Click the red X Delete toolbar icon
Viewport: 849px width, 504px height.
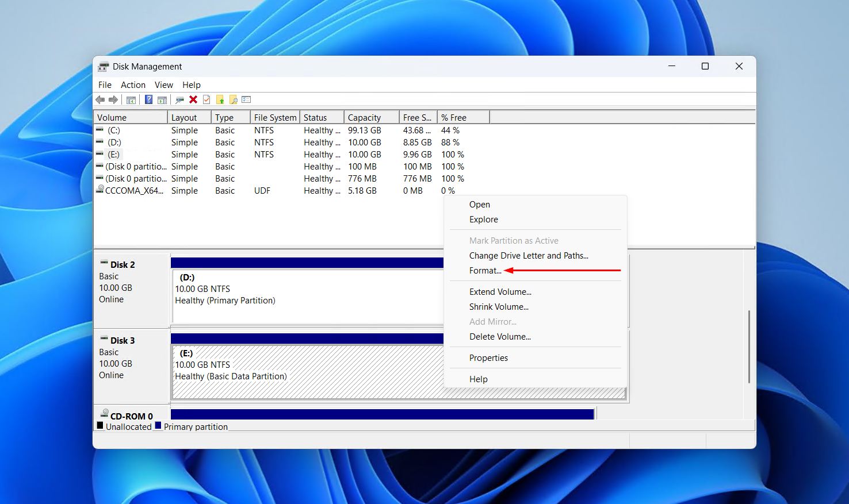click(x=193, y=100)
